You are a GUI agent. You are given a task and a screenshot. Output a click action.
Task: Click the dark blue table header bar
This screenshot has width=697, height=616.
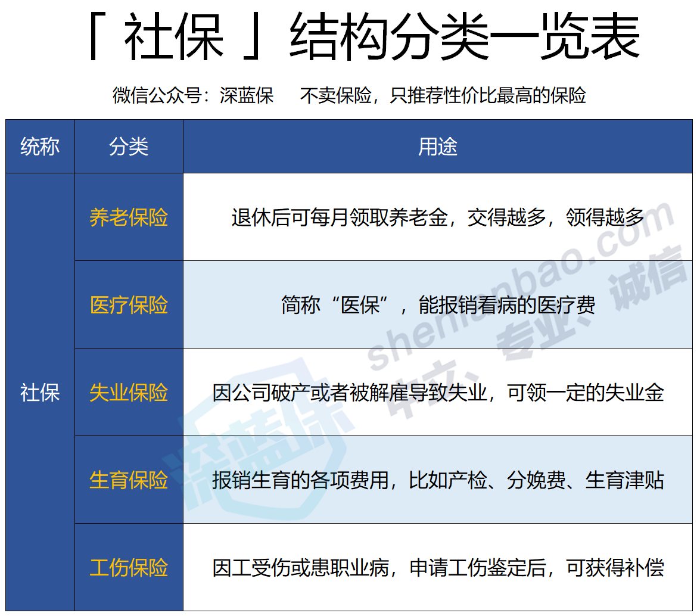coord(348,146)
